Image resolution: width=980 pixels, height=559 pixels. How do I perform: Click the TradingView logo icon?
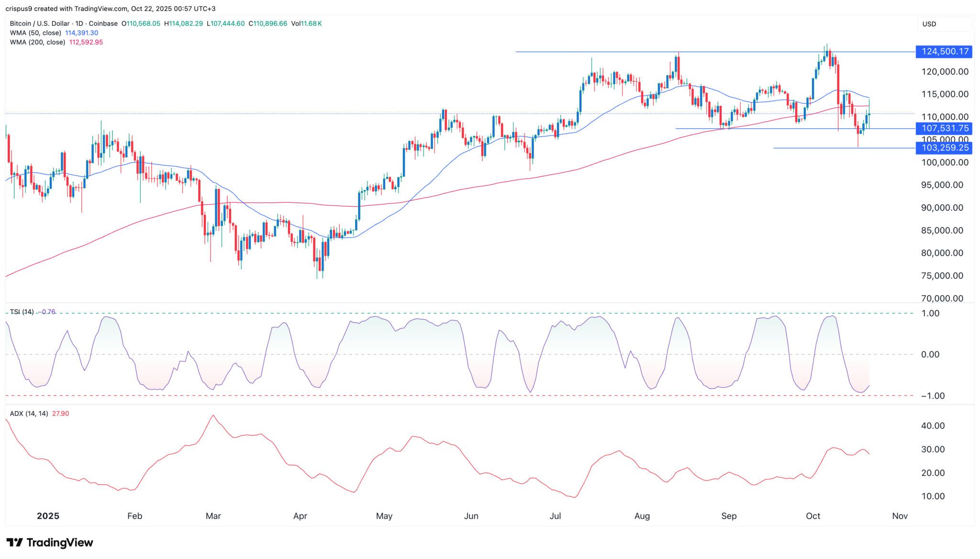pos(14,542)
